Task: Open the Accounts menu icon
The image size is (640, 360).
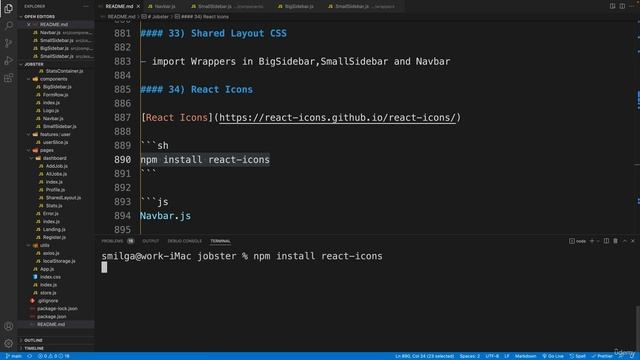Action: tap(8, 326)
